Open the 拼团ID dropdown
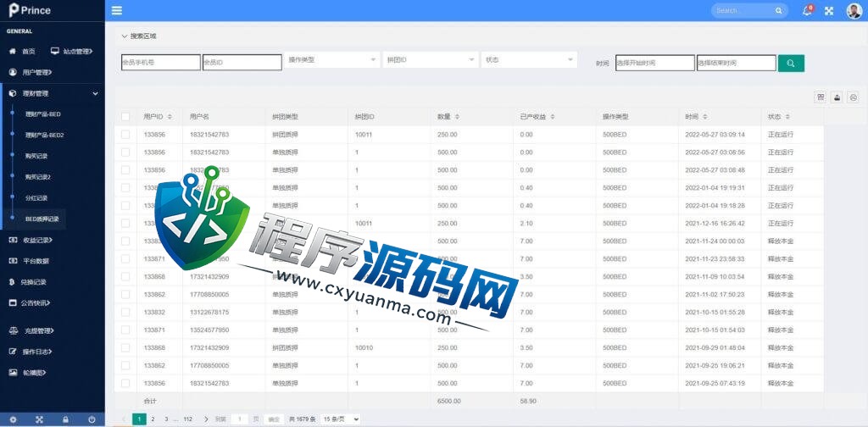 (431, 60)
